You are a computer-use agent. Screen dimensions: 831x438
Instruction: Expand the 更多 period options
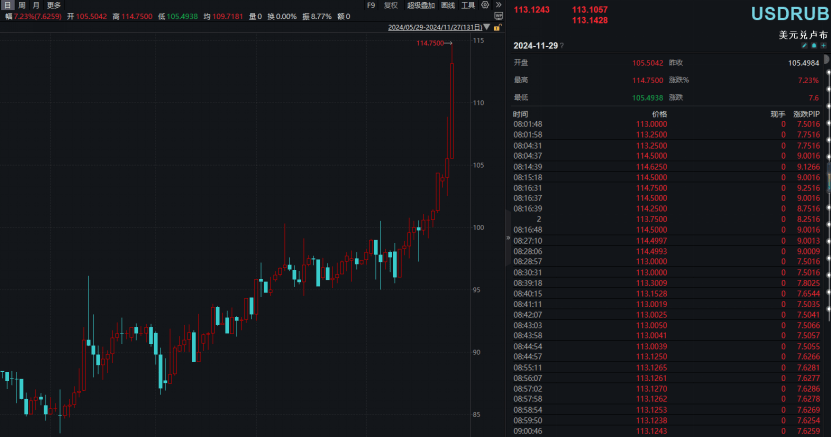(54, 5)
